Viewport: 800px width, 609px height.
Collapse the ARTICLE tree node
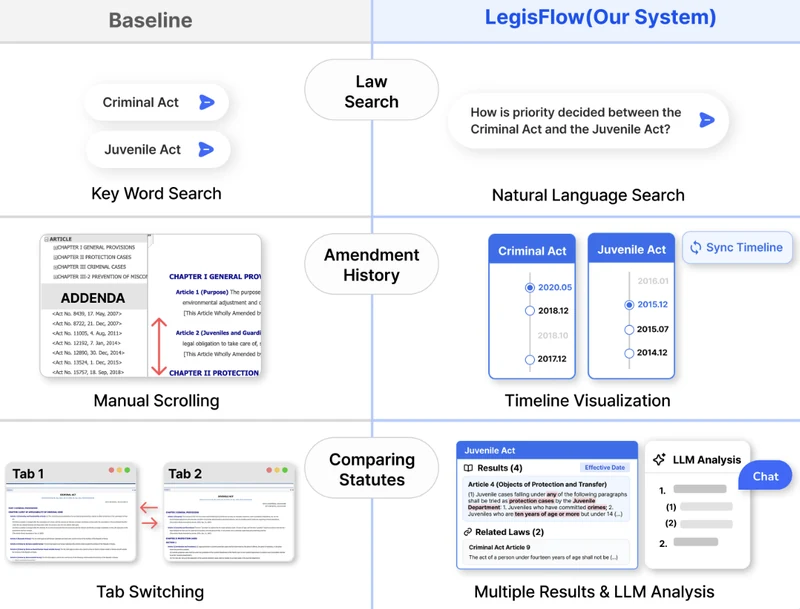(x=46, y=239)
